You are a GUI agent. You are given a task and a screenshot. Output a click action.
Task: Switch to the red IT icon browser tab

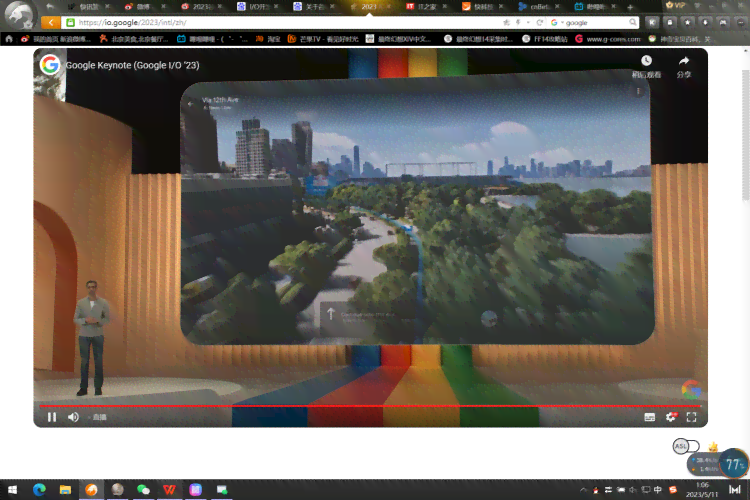click(x=426, y=7)
